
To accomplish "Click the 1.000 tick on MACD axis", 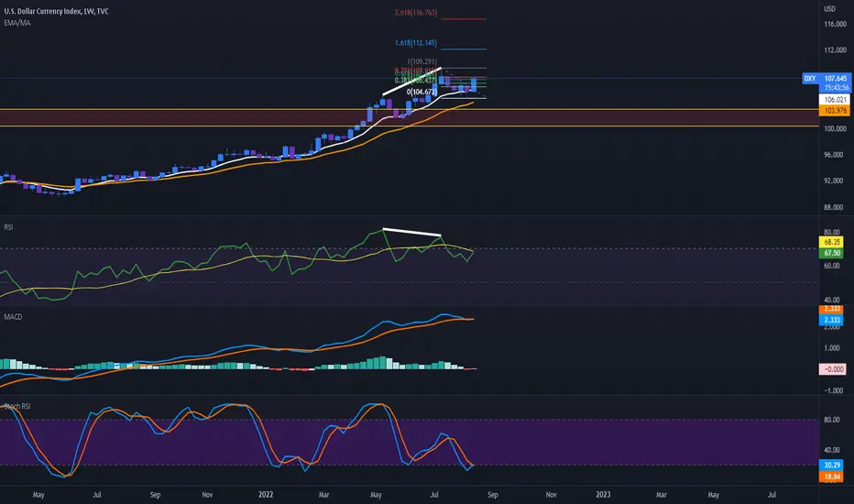I will coord(832,348).
